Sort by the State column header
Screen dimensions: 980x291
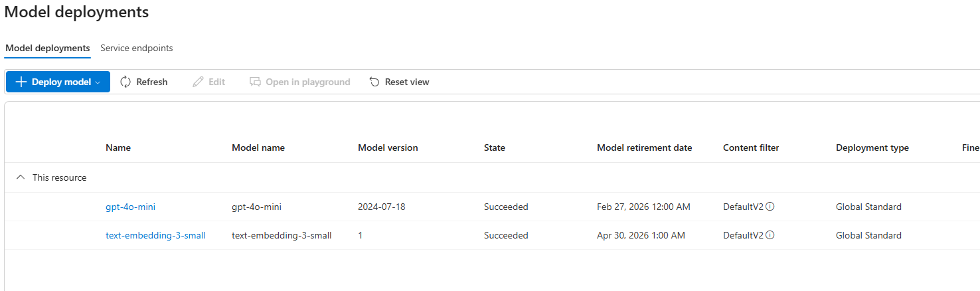click(x=495, y=147)
